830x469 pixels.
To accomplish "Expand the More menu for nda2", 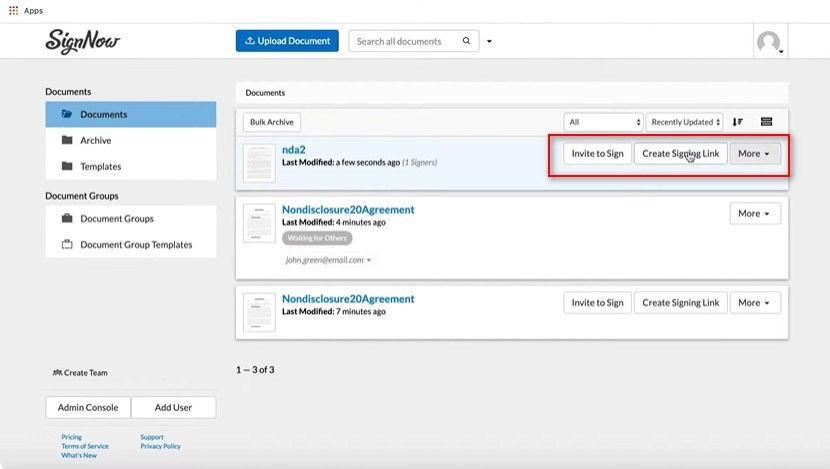I will coord(755,154).
